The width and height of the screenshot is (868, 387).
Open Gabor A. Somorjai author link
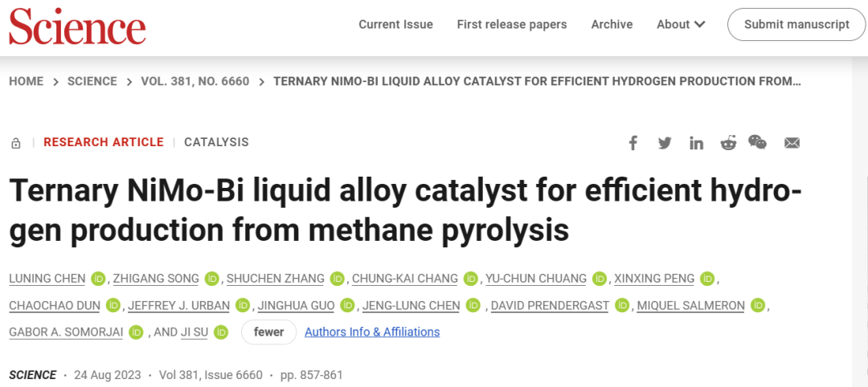66,332
